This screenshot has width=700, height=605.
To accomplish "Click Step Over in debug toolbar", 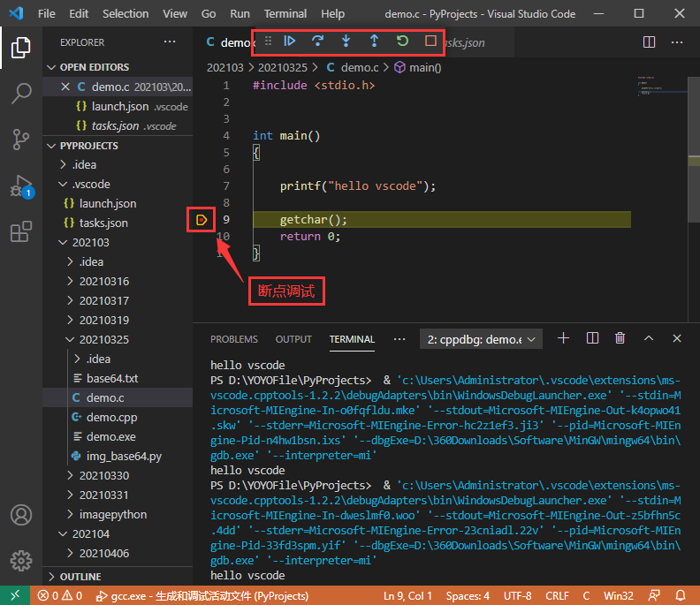I will pyautogui.click(x=317, y=41).
